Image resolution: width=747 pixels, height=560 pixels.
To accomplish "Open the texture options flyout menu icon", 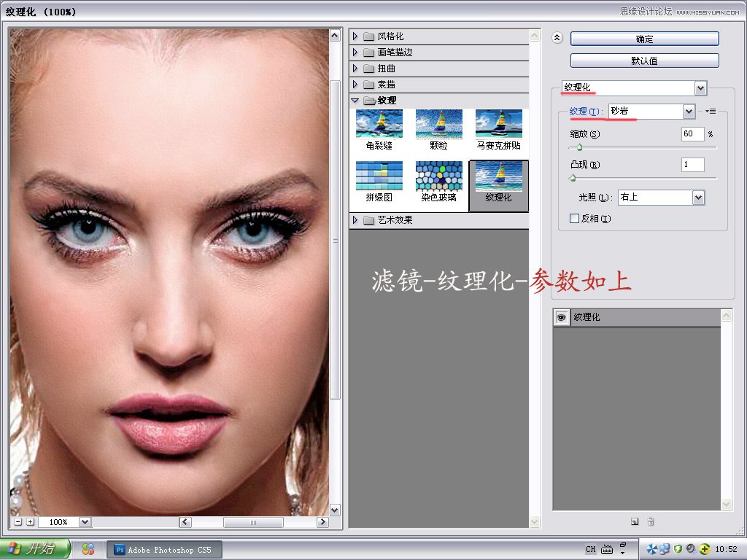I will pos(711,112).
